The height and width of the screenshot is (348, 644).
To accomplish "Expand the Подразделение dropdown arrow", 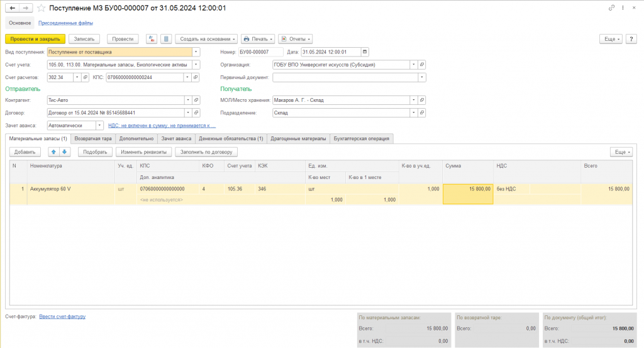I will point(414,113).
